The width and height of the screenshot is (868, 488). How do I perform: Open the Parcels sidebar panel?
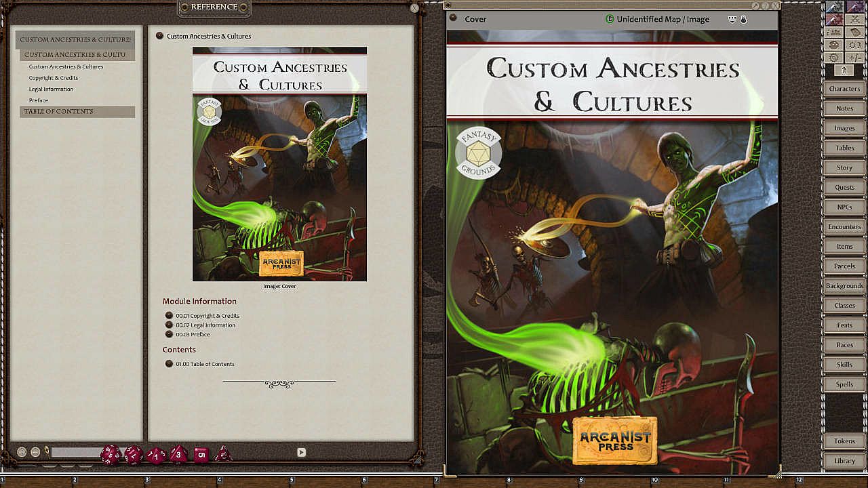(x=844, y=266)
